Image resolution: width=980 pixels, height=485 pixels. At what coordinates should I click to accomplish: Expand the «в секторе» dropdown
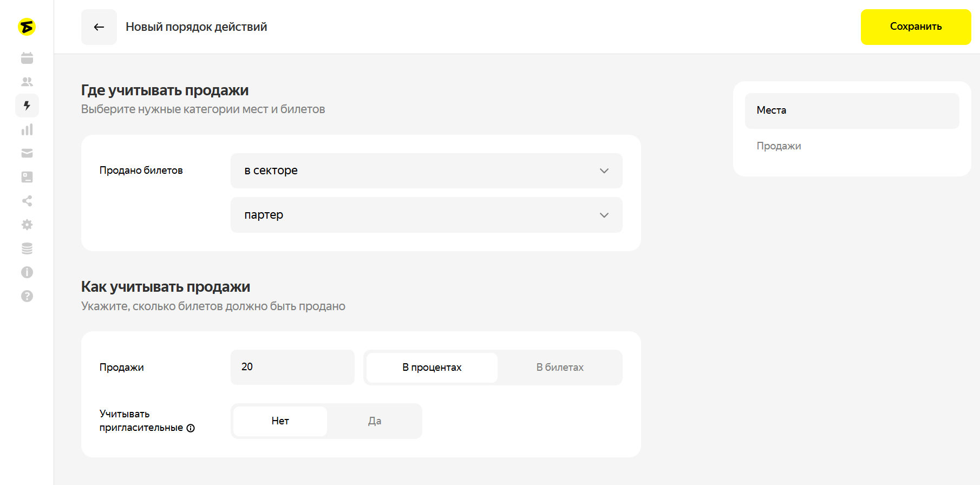point(426,171)
